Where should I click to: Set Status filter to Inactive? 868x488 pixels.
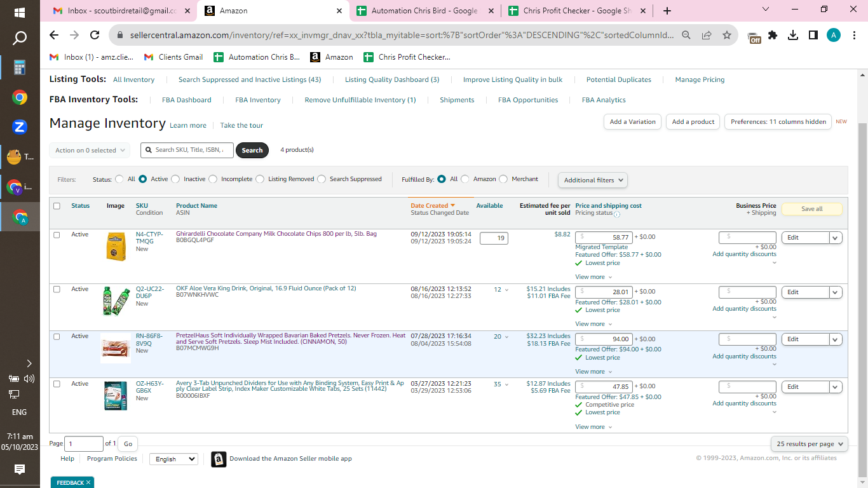pos(176,179)
